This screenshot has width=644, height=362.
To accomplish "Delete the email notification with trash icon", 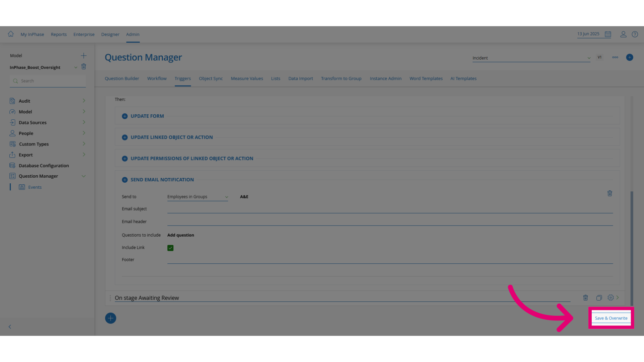I will (610, 193).
